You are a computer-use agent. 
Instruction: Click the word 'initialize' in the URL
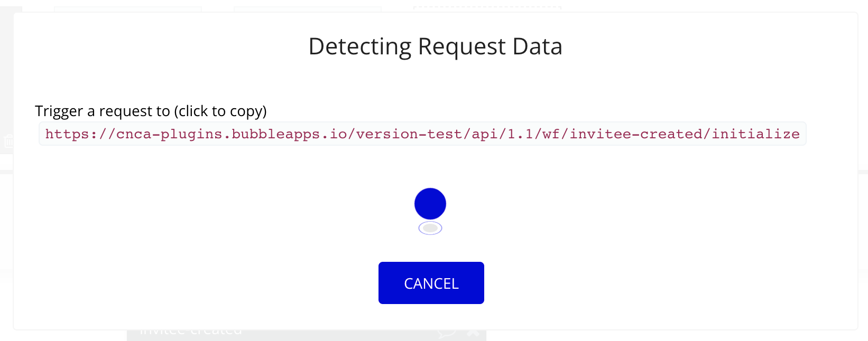[755, 134]
